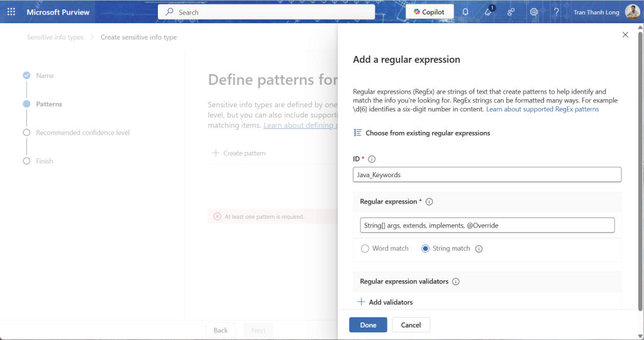Click the Regular expression info icon
The image size is (644, 340).
point(430,202)
